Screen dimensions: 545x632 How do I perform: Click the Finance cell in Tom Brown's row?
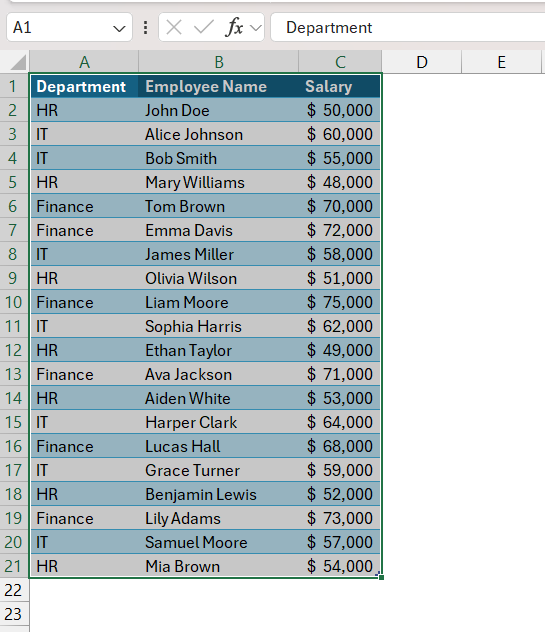click(x=84, y=206)
